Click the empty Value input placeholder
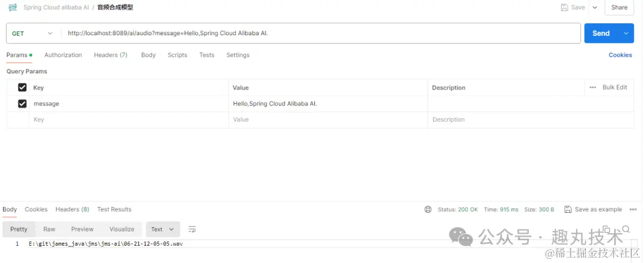This screenshot has height=263, width=644. click(328, 120)
